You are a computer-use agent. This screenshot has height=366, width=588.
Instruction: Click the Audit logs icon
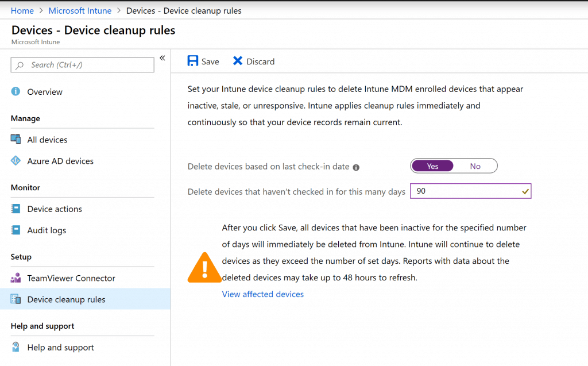(16, 230)
